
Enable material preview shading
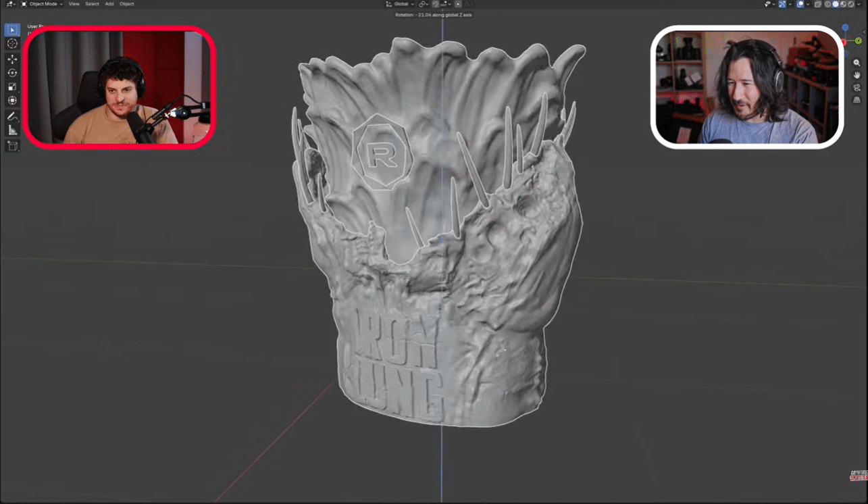click(x=843, y=3)
